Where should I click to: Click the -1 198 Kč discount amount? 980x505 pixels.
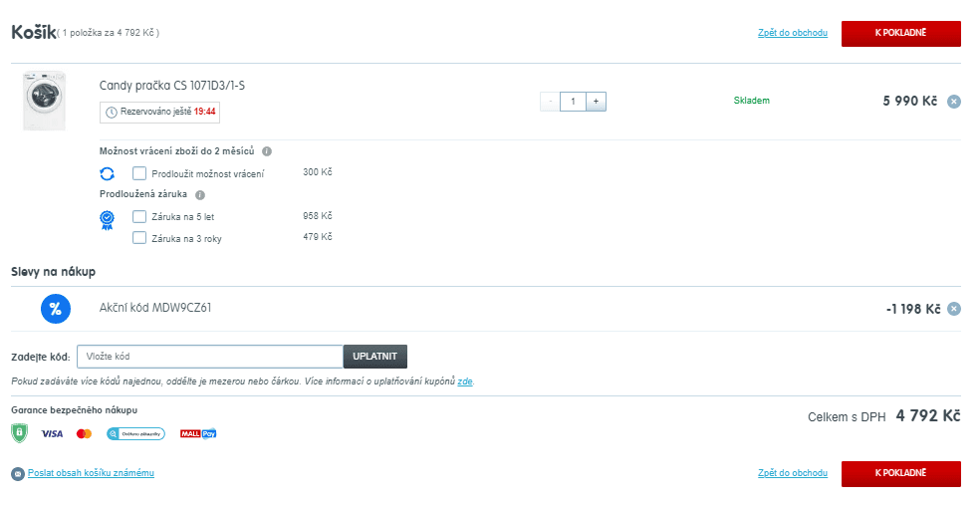click(x=913, y=309)
